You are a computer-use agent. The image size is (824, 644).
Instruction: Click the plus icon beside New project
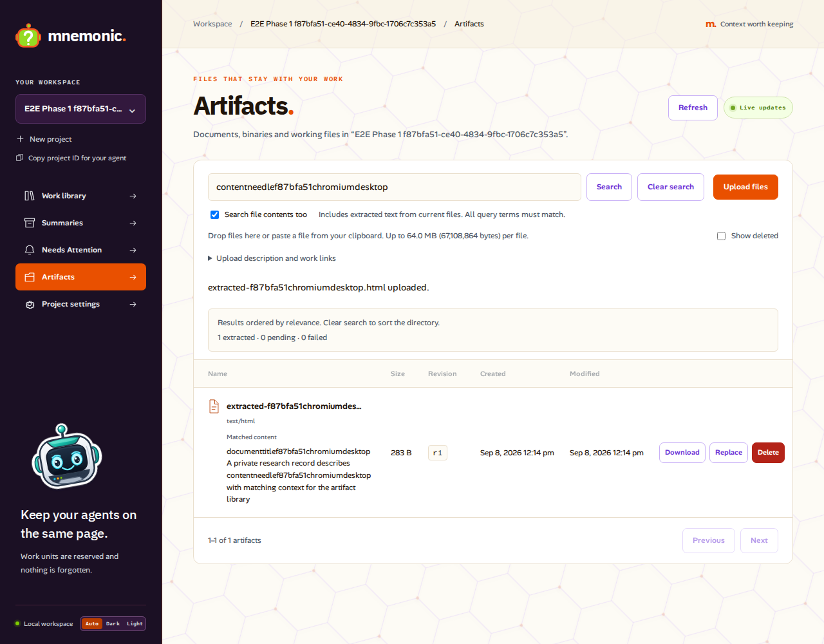(x=20, y=139)
